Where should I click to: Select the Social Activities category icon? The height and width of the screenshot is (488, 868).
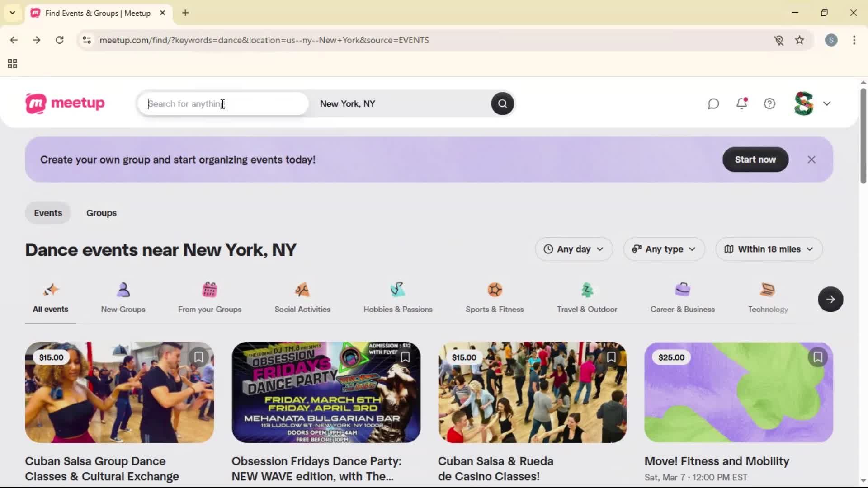pyautogui.click(x=302, y=297)
